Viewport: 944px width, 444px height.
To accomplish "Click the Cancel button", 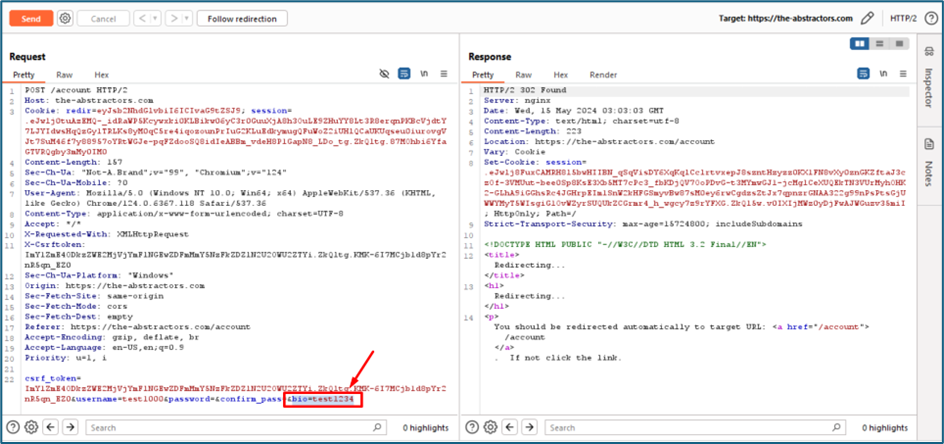I will point(103,19).
